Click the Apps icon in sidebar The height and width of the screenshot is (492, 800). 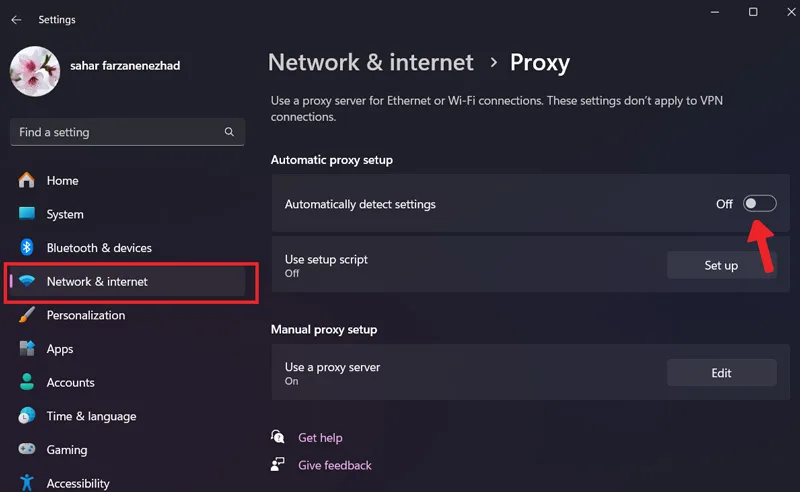(x=27, y=349)
